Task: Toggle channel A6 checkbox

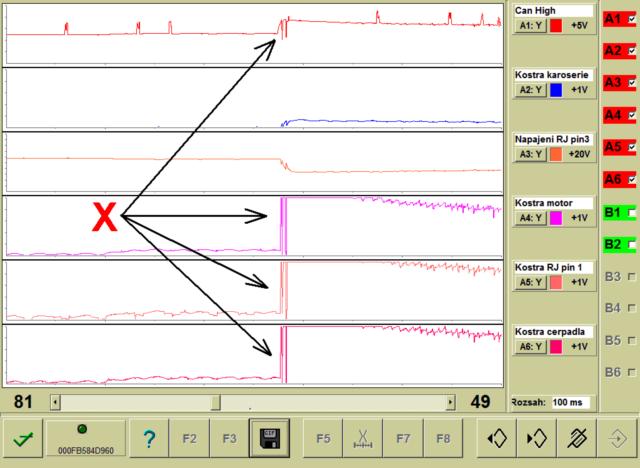Action: tap(632, 179)
